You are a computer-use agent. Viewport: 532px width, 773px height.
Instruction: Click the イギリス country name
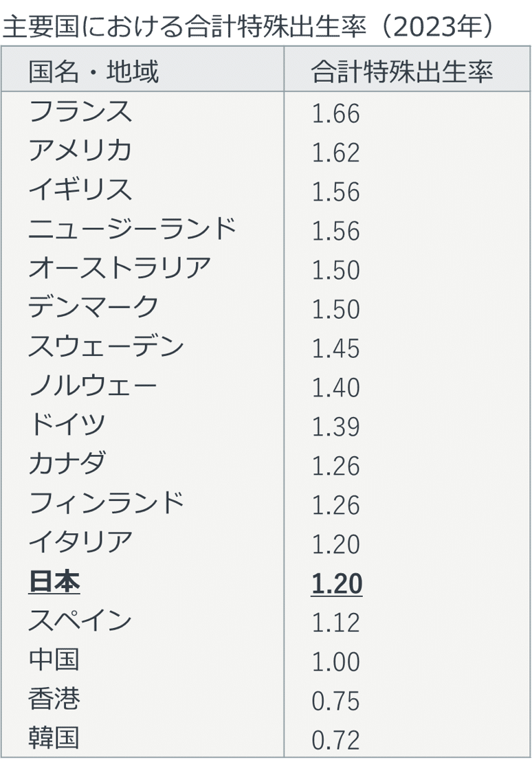(x=80, y=190)
